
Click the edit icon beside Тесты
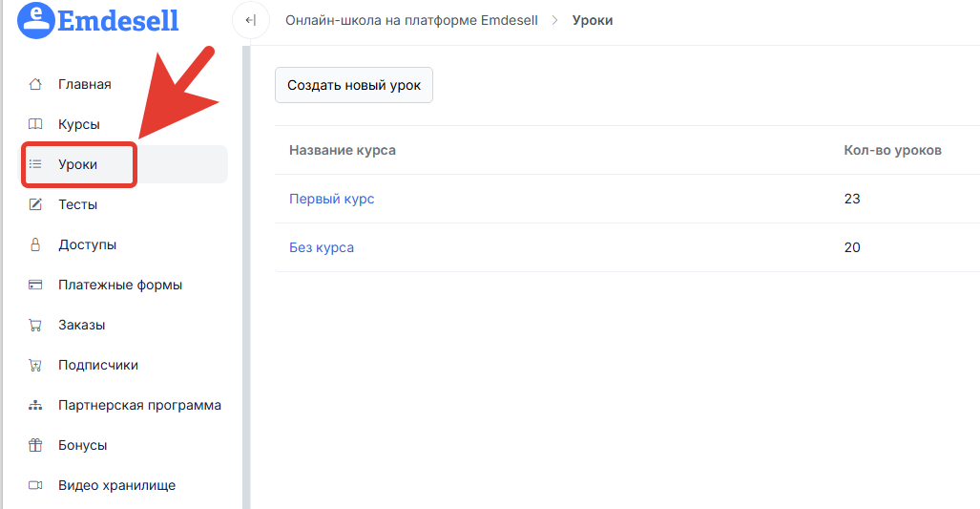(x=35, y=203)
